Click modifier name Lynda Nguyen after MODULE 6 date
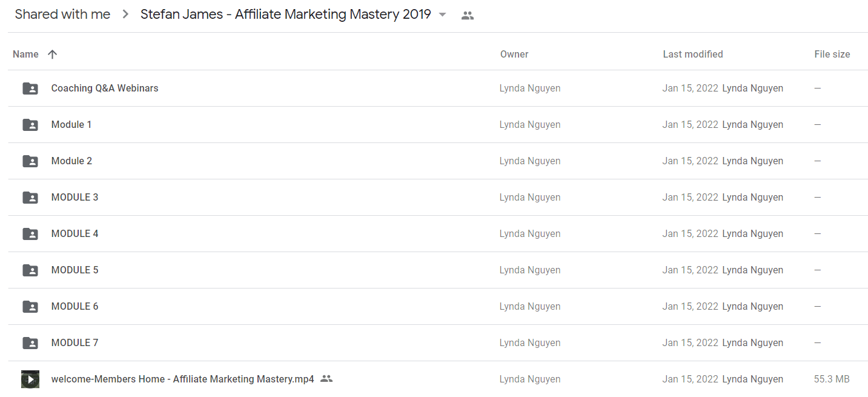 point(753,306)
